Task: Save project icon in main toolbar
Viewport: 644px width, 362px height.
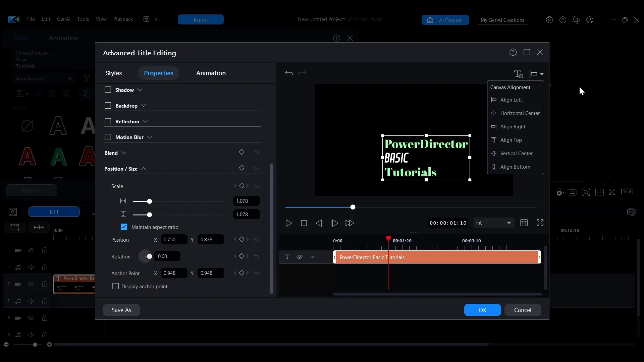Action: tap(146, 19)
